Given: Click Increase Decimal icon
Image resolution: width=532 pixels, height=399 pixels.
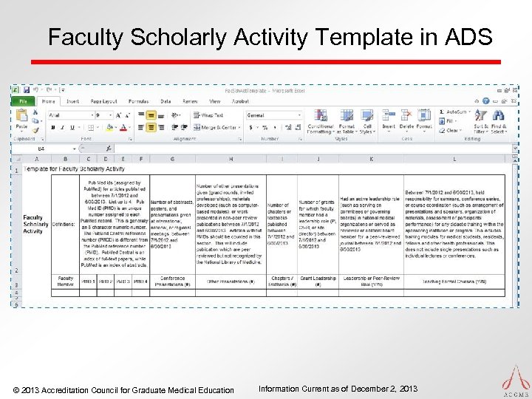Looking at the screenshot, I should tap(288, 128).
